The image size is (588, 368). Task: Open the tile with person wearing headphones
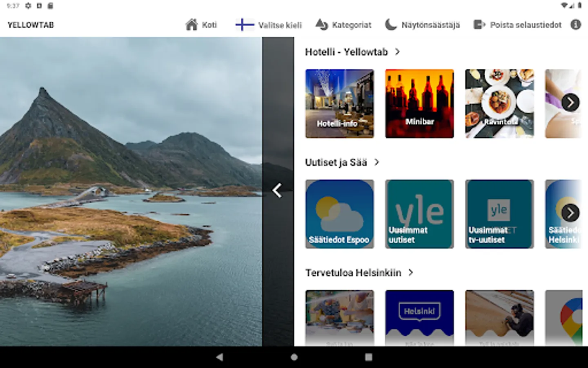click(x=499, y=318)
